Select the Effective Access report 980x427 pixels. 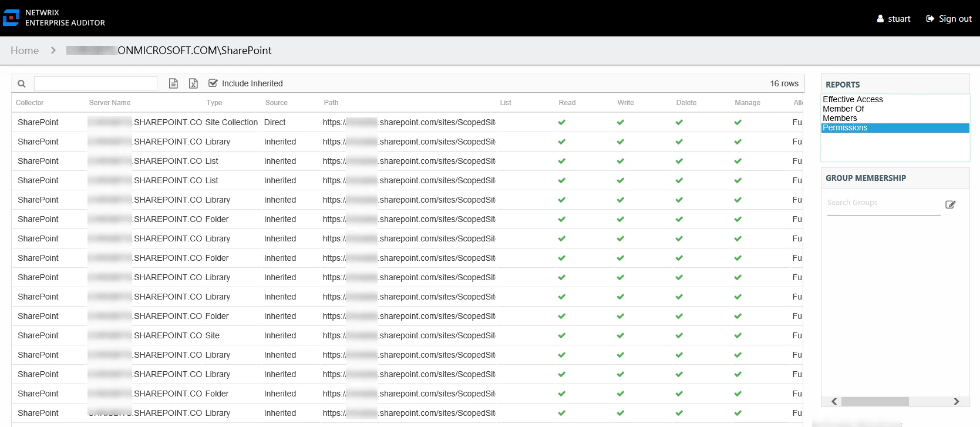point(853,99)
